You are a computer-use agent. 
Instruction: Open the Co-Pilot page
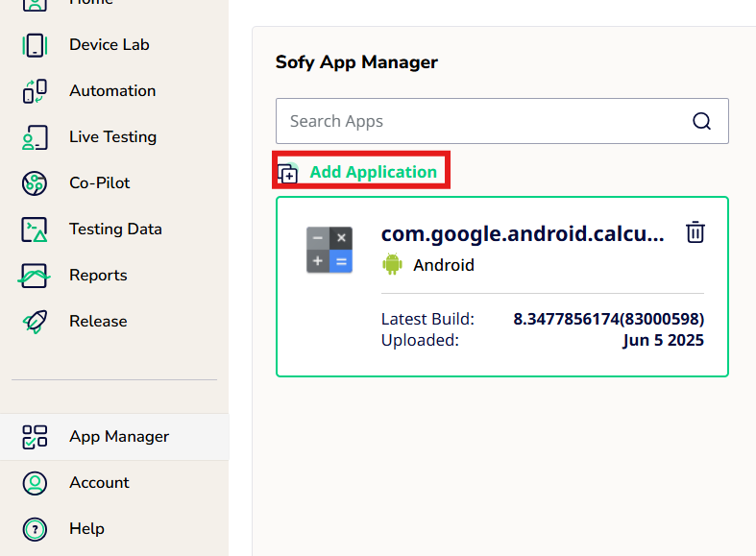pyautogui.click(x=99, y=183)
